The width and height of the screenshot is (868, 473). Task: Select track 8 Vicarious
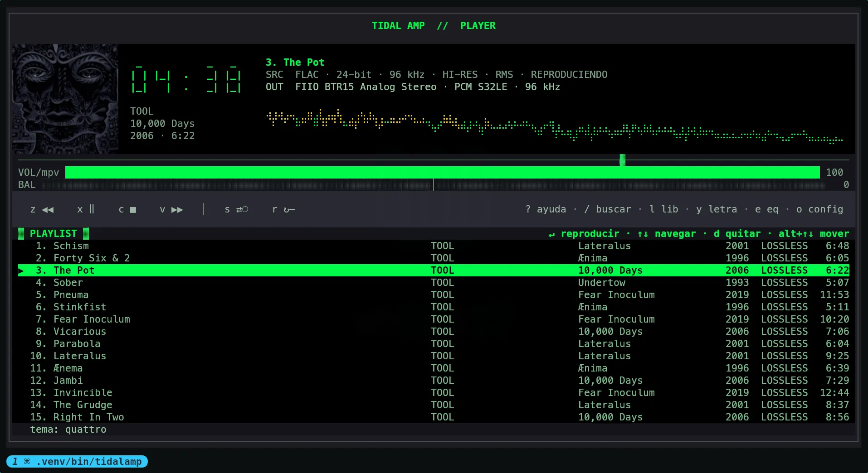tap(434, 332)
